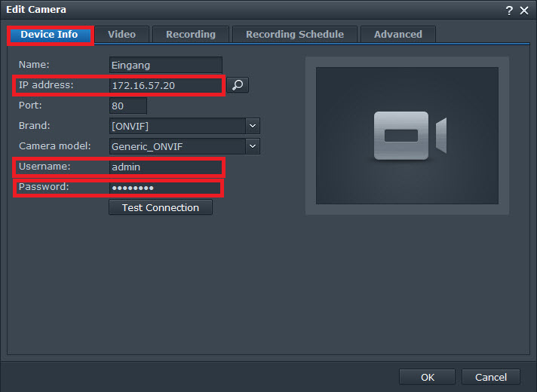The width and height of the screenshot is (537, 392).
Task: Open the Recording Schedule tab
Action: click(294, 34)
